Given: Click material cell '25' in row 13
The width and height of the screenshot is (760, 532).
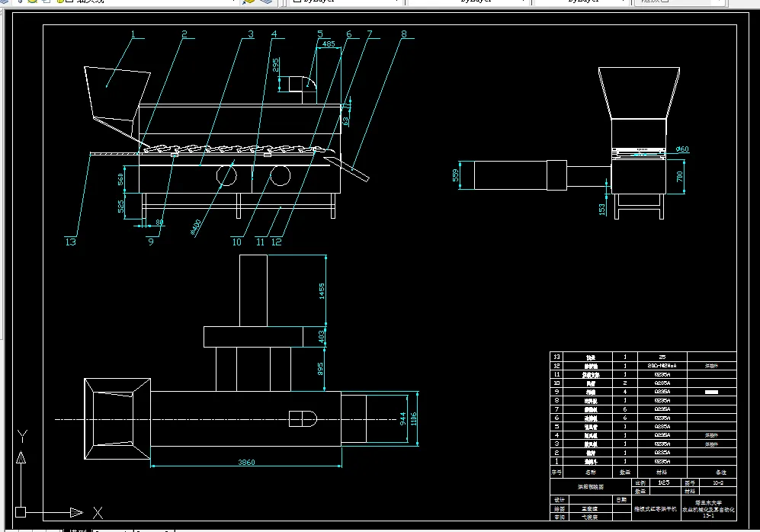Looking at the screenshot, I should coord(662,357).
